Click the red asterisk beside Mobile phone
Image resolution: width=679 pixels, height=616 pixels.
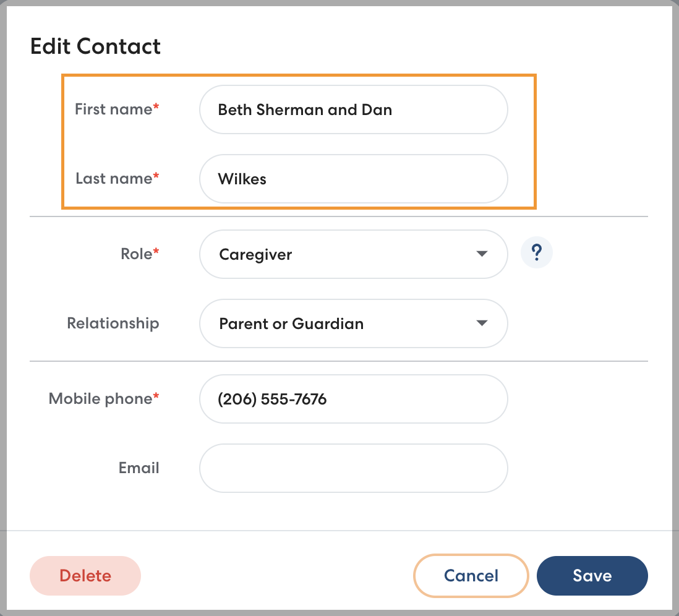tap(156, 398)
